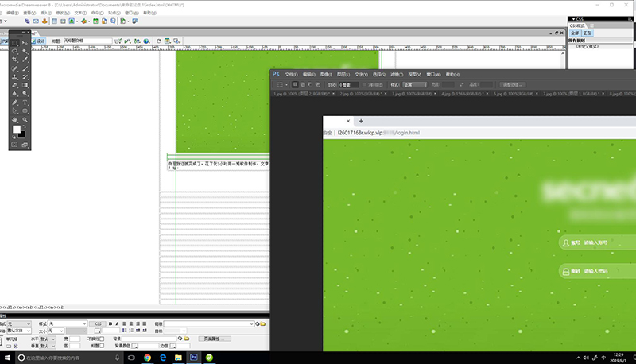The width and height of the screenshot is (636, 364).
Task: Select the Hand tool
Action: tap(15, 120)
